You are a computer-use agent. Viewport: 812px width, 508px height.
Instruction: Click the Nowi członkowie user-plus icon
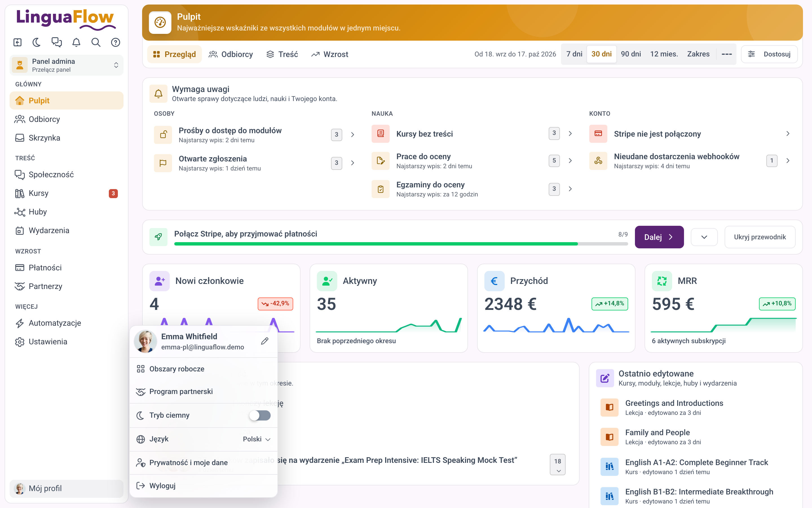click(160, 281)
